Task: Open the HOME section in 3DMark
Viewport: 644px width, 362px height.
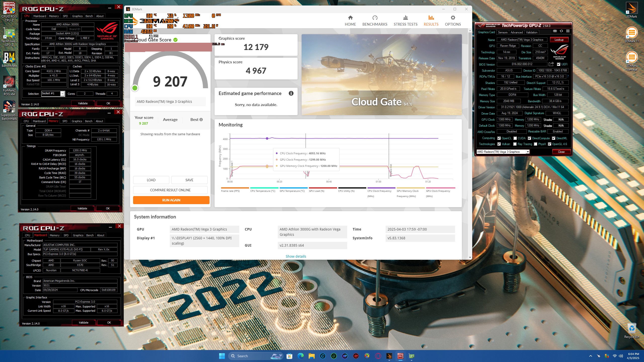Action: click(x=350, y=21)
